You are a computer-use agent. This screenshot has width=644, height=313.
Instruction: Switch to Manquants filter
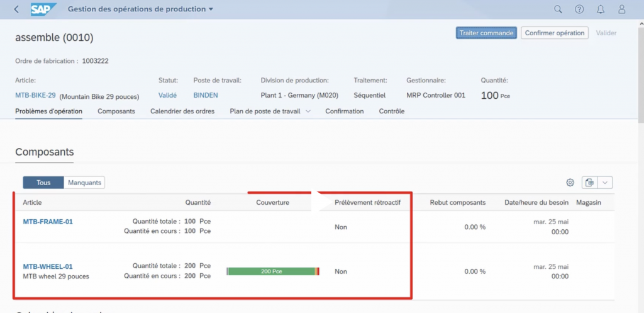pos(84,183)
